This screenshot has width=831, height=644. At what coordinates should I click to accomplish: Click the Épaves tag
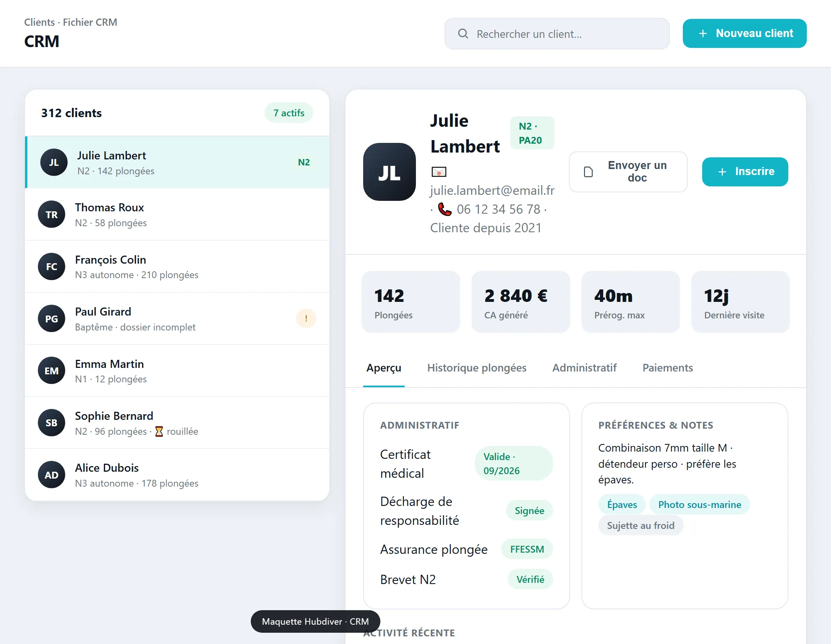click(x=622, y=505)
